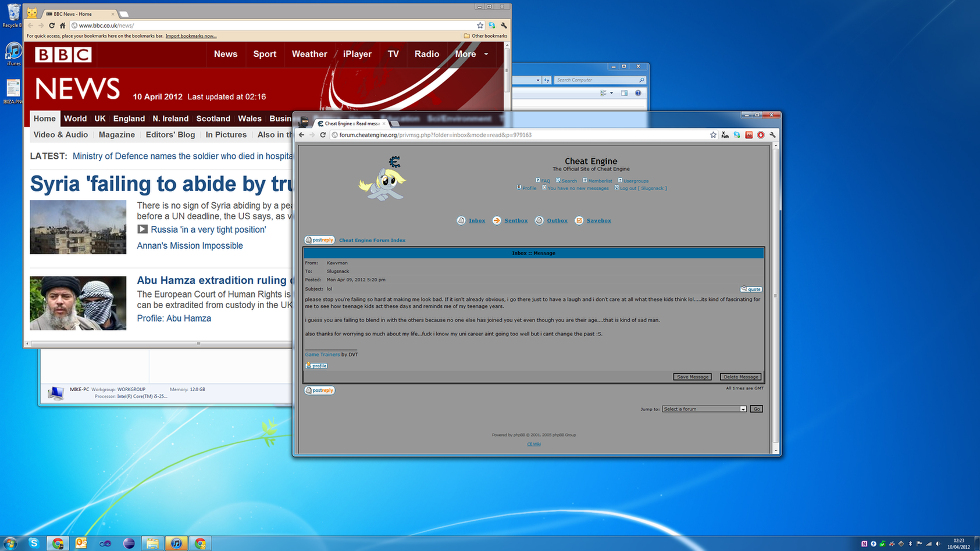Open wrench menu in BBC browser window
Viewport: 980px width, 551px height.
(504, 26)
